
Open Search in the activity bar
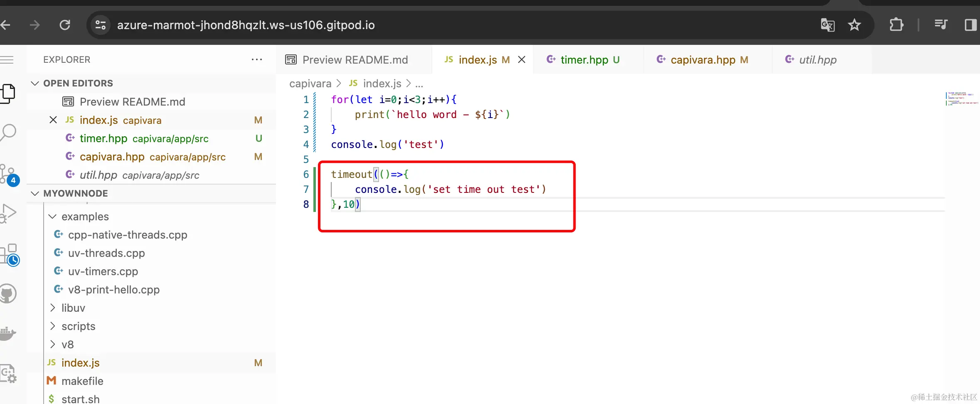pos(8,133)
